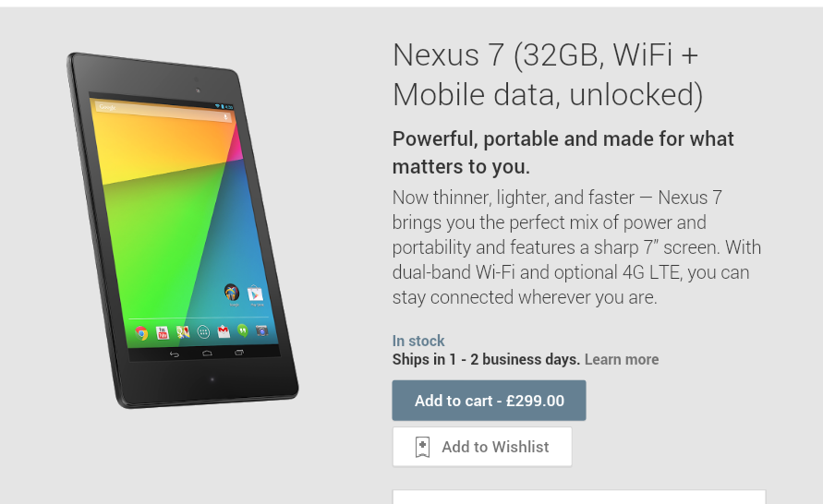Click the Android recent apps button on tablet
The width and height of the screenshot is (823, 504).
coord(239,353)
